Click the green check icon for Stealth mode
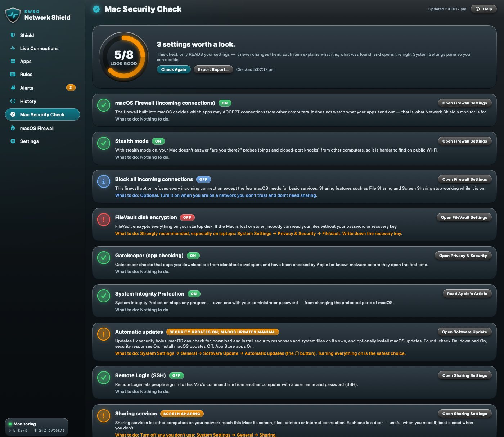The width and height of the screenshot is (504, 437). 104,143
